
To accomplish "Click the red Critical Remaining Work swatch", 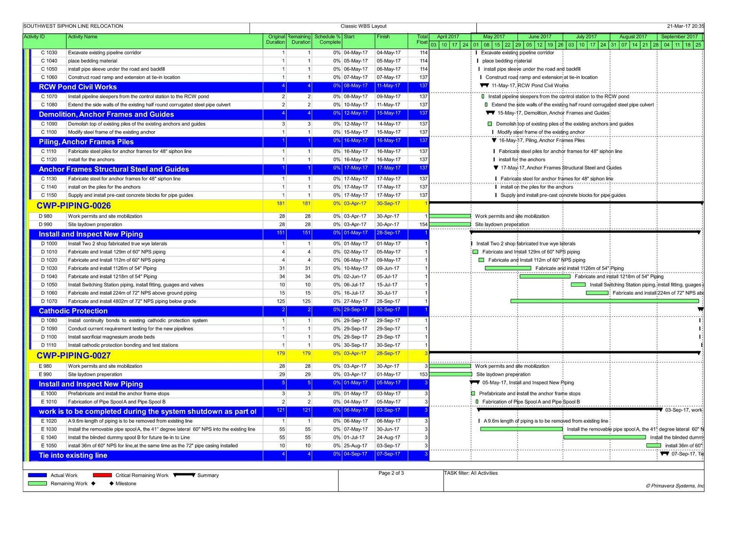I will click(102, 475).
